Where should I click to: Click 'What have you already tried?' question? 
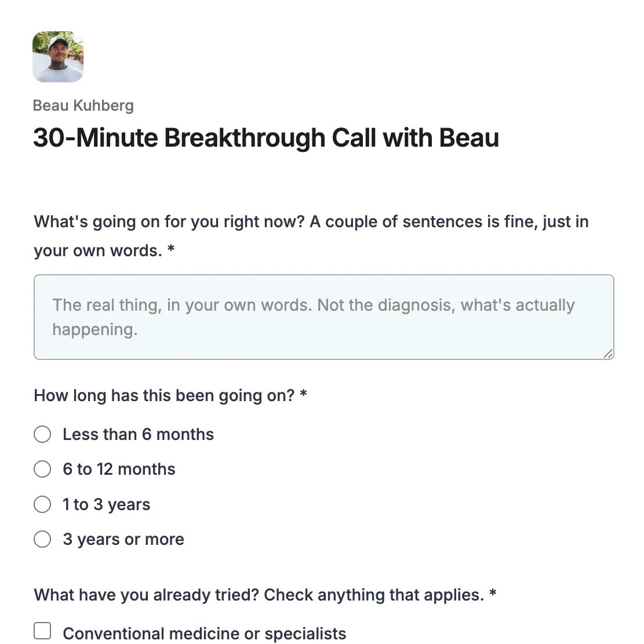tap(259, 595)
